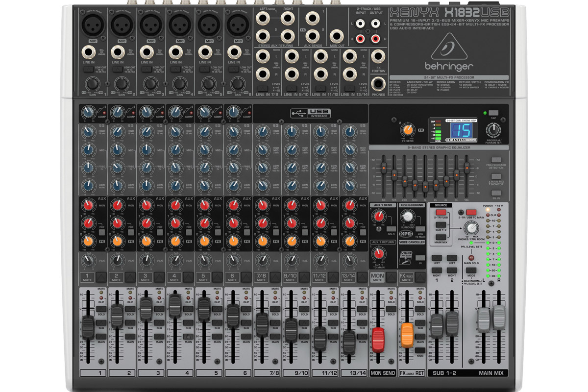Click the MON OUT jack
The height and width of the screenshot is (392, 588).
pyautogui.click(x=336, y=35)
